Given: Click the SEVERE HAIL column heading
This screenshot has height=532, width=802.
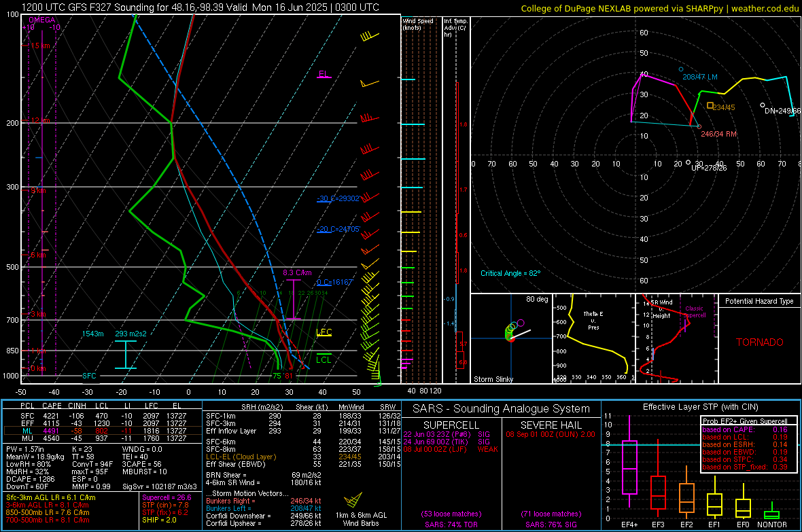Looking at the screenshot, I should tap(551, 425).
